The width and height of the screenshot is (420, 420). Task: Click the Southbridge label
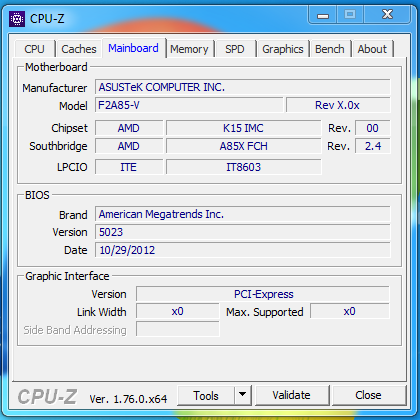[58, 146]
